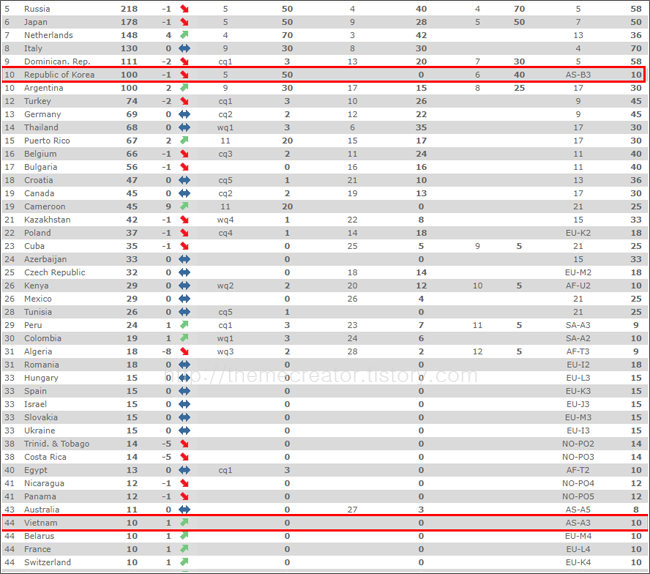Click the blue unchanged arrow in Australia row
Screen dimensions: 650x574
[x=184, y=510]
